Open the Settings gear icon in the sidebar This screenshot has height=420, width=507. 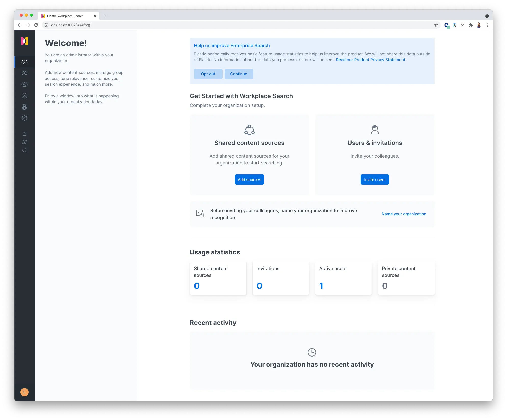pyautogui.click(x=24, y=118)
